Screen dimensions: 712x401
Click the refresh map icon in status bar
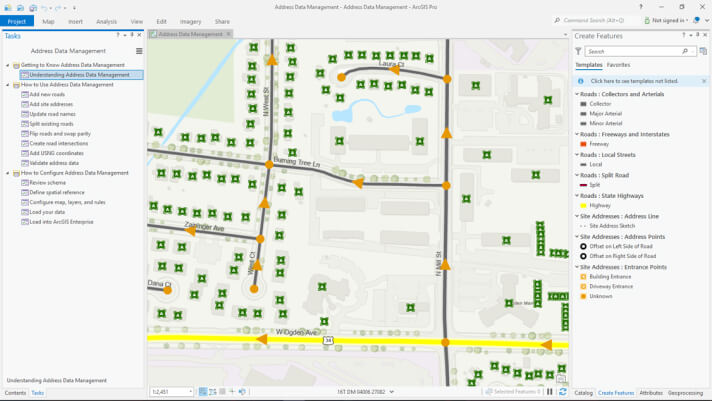[563, 391]
